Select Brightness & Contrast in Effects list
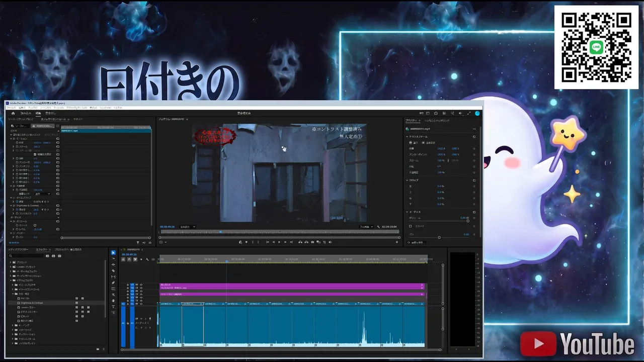The height and width of the screenshot is (362, 644). (x=32, y=303)
